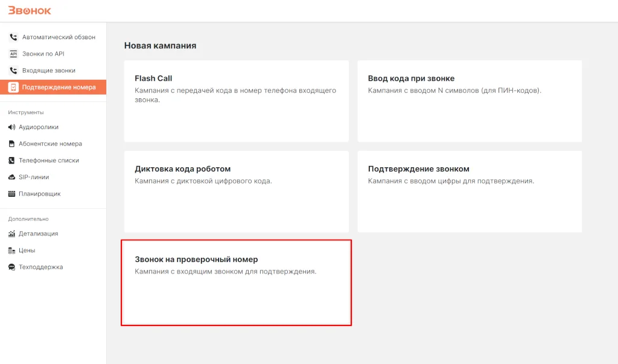Click the Абонентские номера SIM icon
The image size is (618, 364).
coord(12,144)
